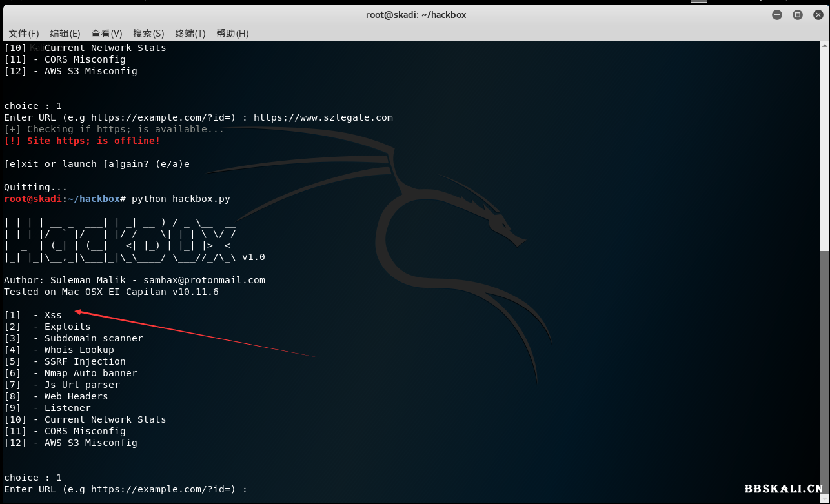Click the window title root@skadi: ~/hackbox
830x504 pixels.
click(415, 15)
